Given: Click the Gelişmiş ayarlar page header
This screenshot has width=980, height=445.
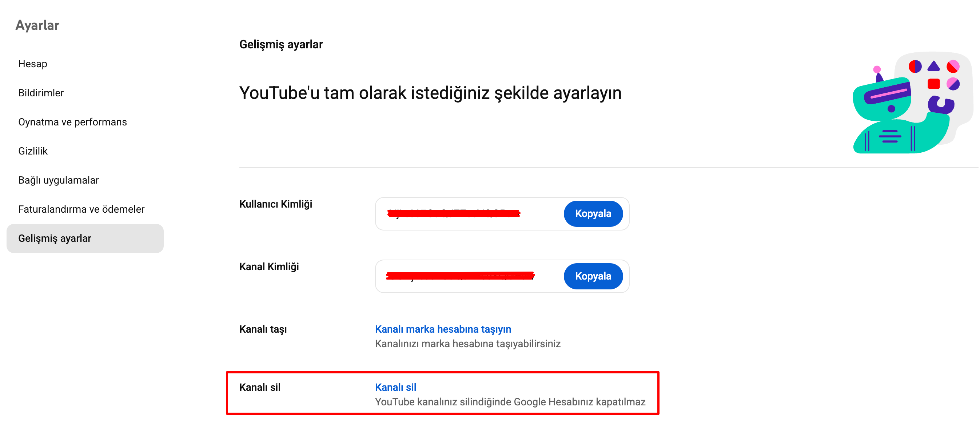Looking at the screenshot, I should [280, 44].
